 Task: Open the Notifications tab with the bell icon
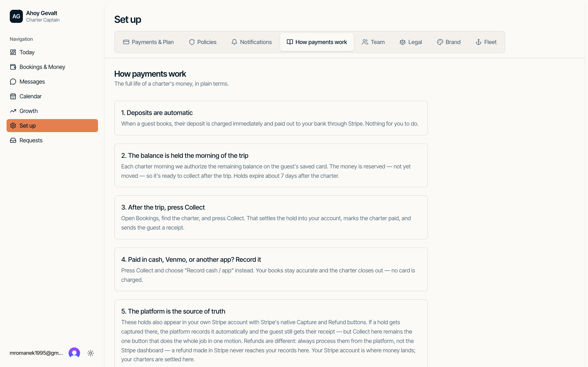(x=252, y=42)
